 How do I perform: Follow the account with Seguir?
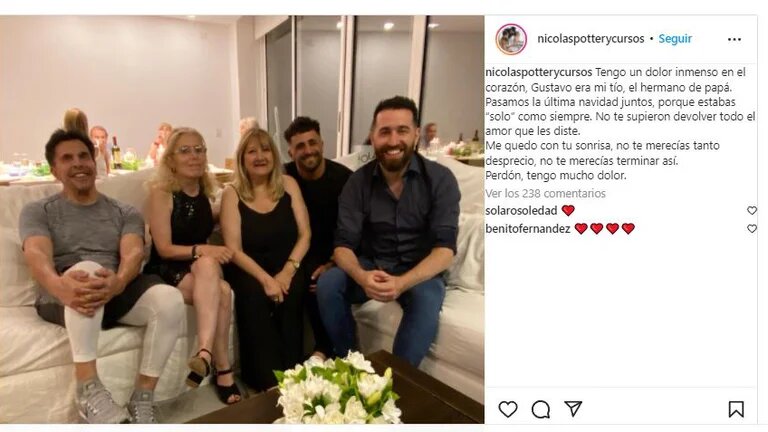click(x=675, y=39)
